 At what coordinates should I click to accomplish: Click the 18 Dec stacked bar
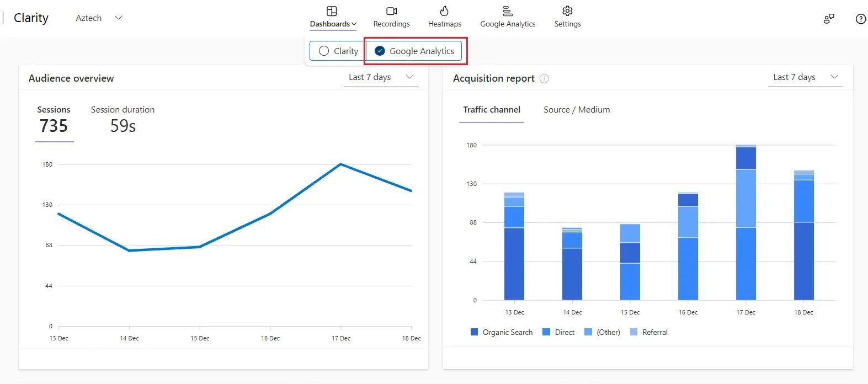(x=804, y=235)
